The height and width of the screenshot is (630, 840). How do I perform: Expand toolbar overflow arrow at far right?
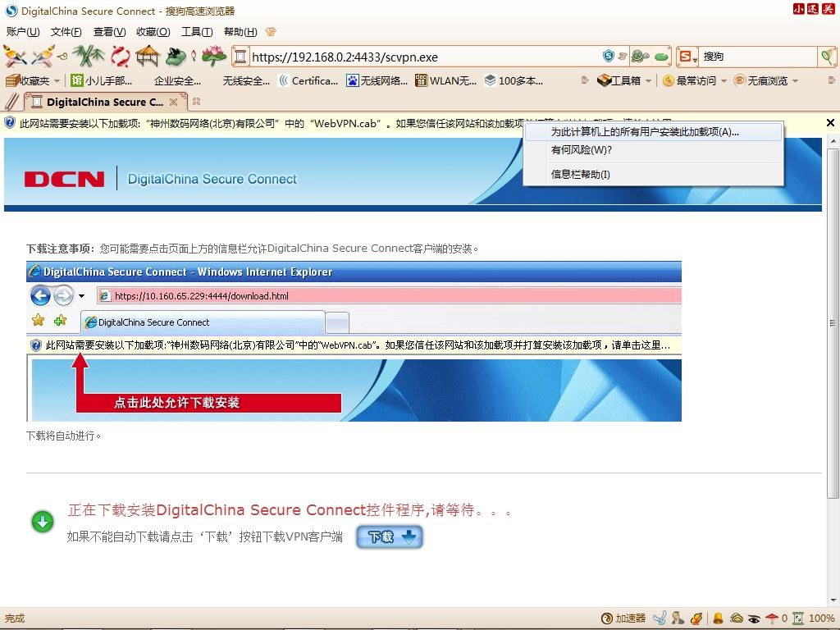point(831,80)
